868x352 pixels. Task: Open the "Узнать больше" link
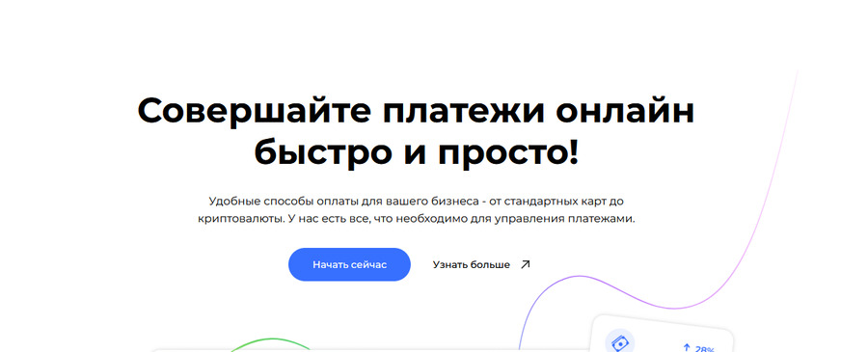[x=471, y=265]
